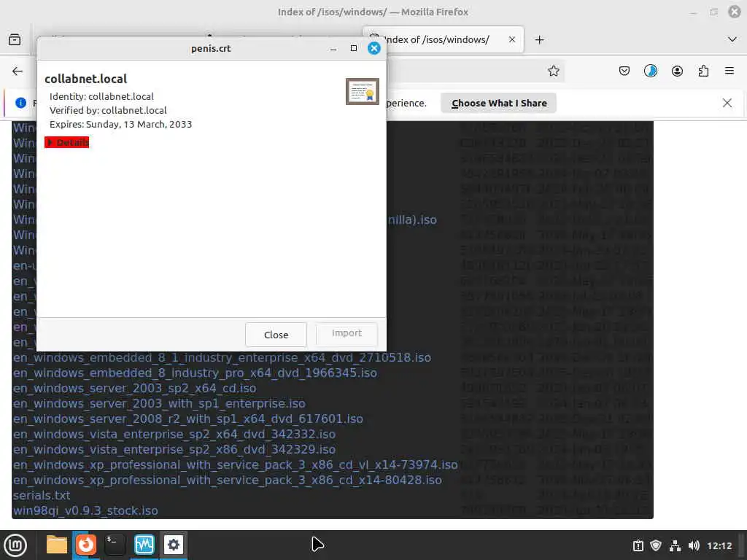Open the Pocket save icon in Firefox
This screenshot has height=560, width=747.
[x=624, y=71]
